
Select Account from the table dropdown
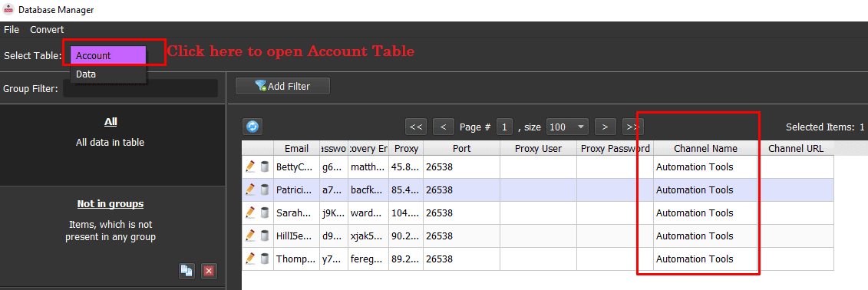click(108, 55)
